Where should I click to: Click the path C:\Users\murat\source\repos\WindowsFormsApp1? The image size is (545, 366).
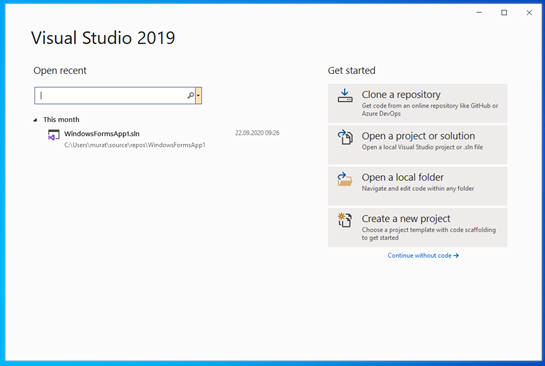[135, 145]
